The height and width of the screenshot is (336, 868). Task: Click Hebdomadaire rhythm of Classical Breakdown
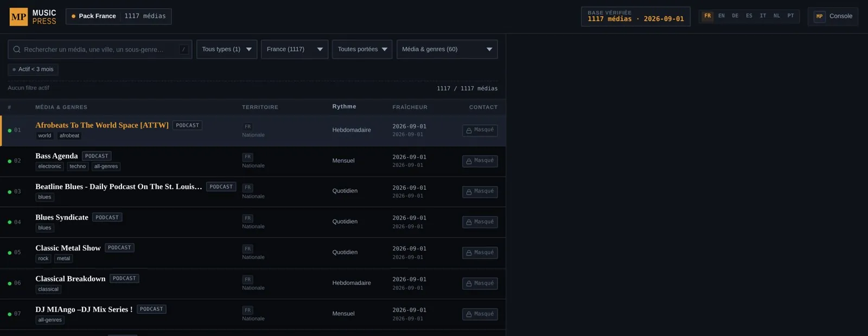click(x=352, y=283)
